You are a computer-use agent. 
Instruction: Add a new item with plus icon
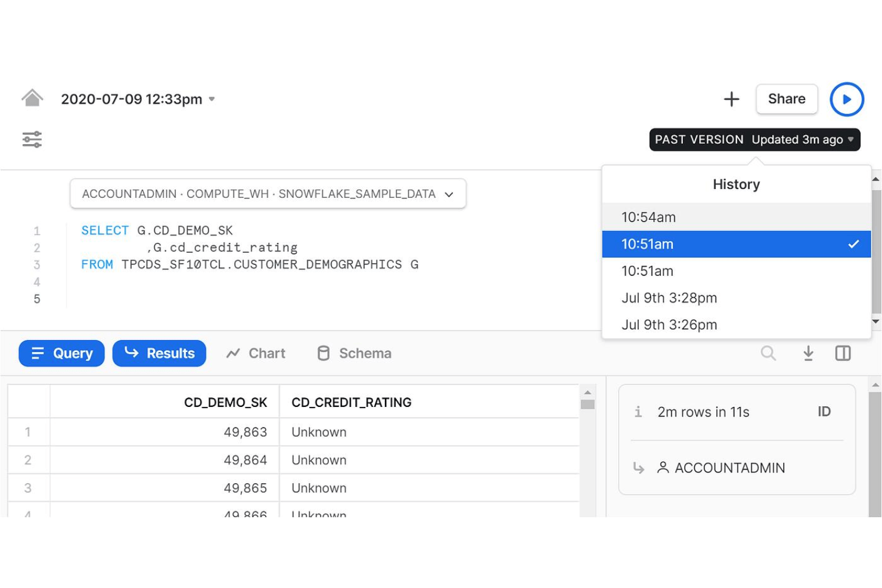coord(731,99)
